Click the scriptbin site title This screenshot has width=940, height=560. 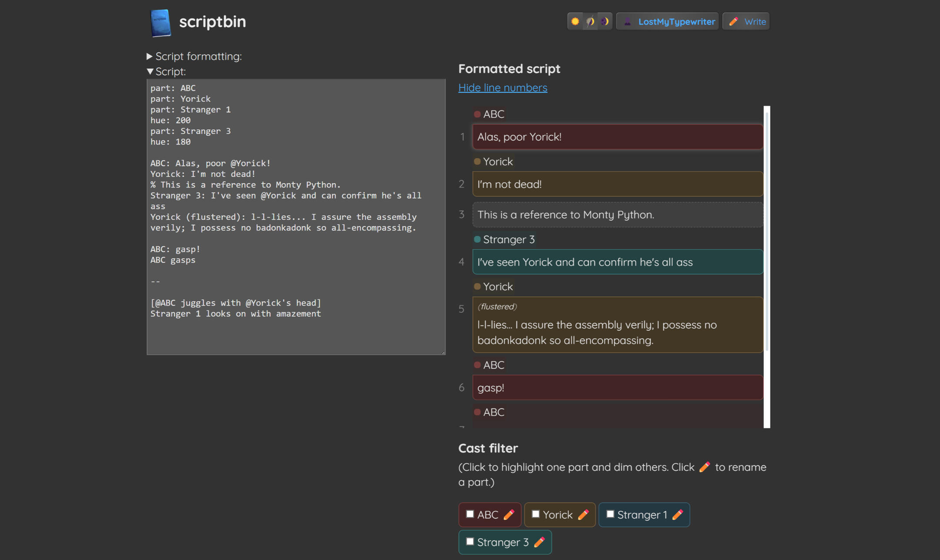click(x=212, y=21)
